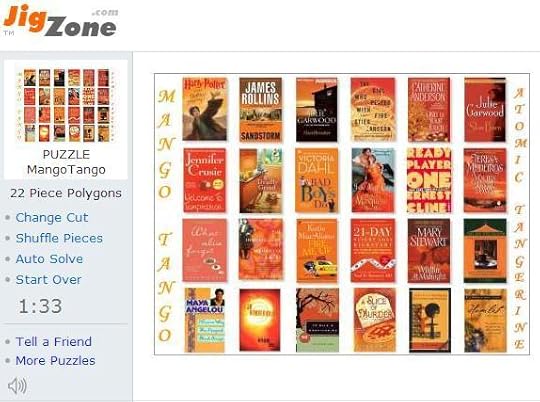Open Tell a Friend link
This screenshot has width=540, height=402.
[53, 341]
